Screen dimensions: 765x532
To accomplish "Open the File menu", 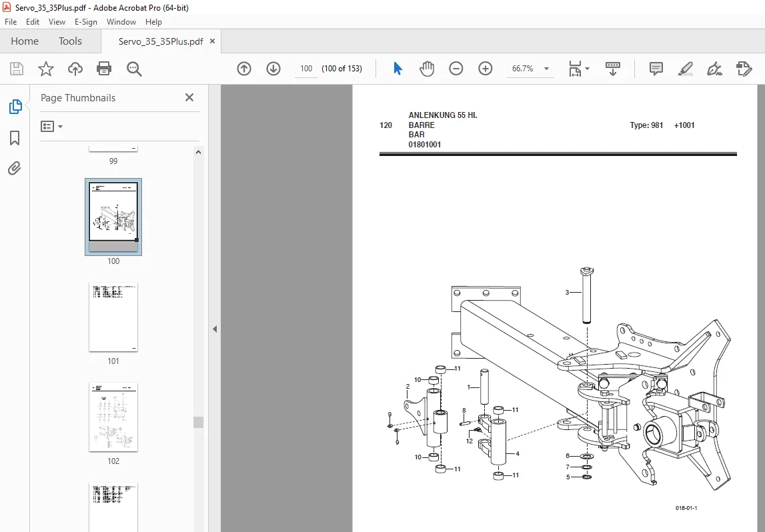I will (x=11, y=22).
